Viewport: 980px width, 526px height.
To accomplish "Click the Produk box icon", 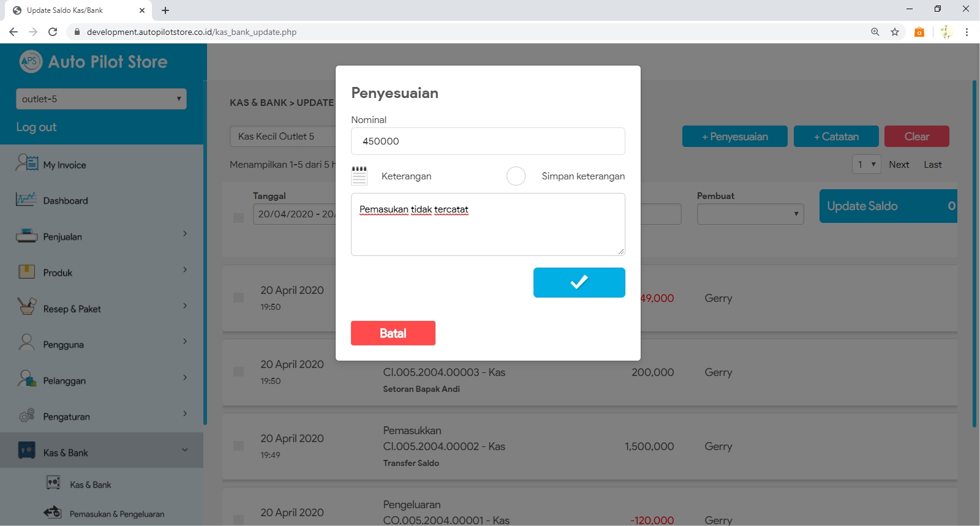I will coord(26,272).
